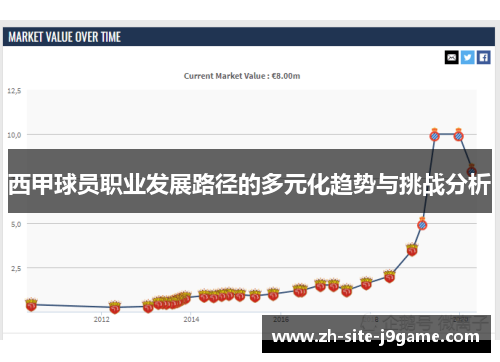Click the email share icon
The height and width of the screenshot is (362, 500).
click(x=452, y=57)
